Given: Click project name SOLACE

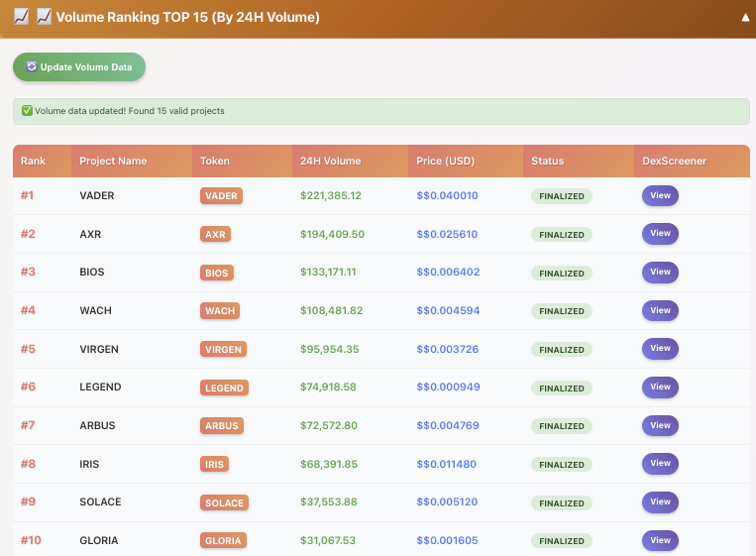Looking at the screenshot, I should [100, 501].
